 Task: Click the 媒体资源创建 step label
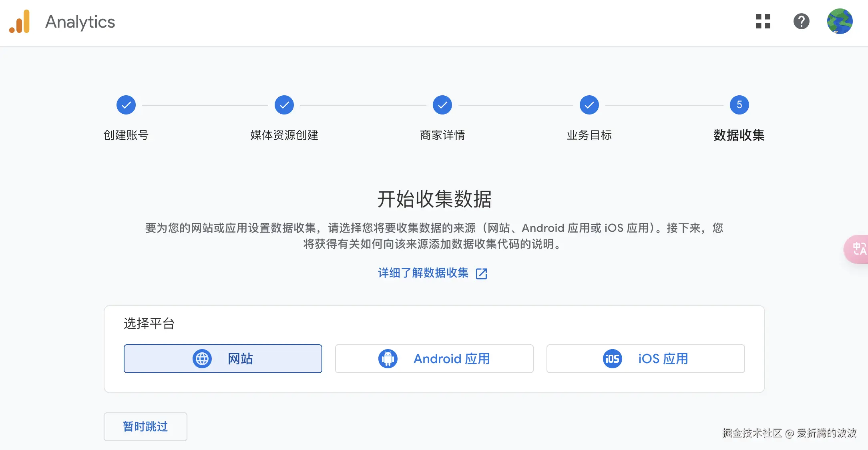click(284, 135)
